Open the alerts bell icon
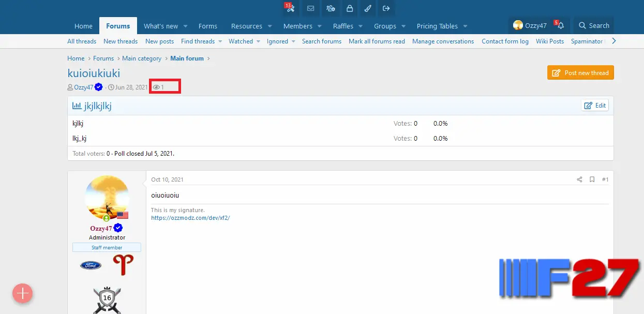644x314 pixels. coord(561,26)
